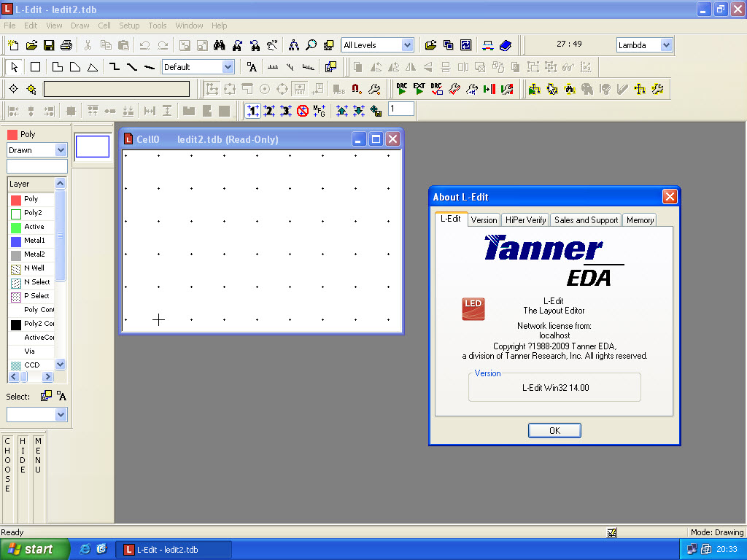Click the red prohibited circle icon

point(303,111)
